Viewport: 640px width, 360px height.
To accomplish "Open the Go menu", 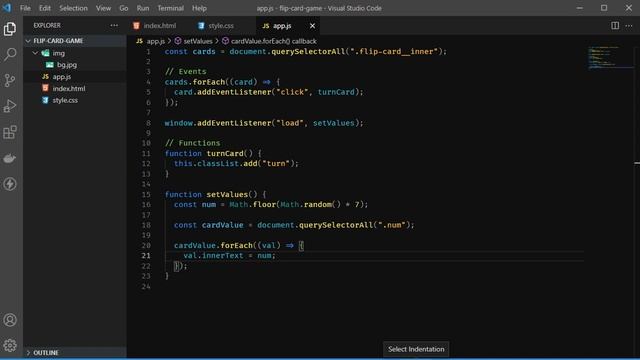I will 124,8.
